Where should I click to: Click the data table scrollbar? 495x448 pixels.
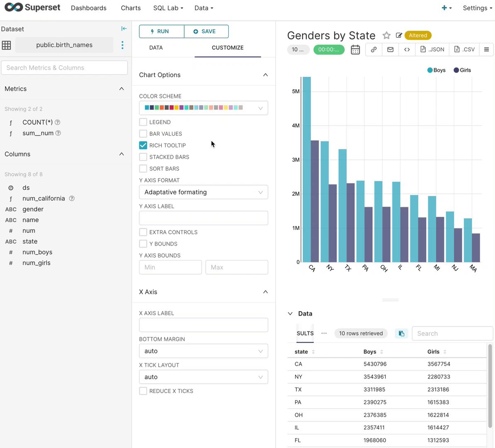coord(490,386)
